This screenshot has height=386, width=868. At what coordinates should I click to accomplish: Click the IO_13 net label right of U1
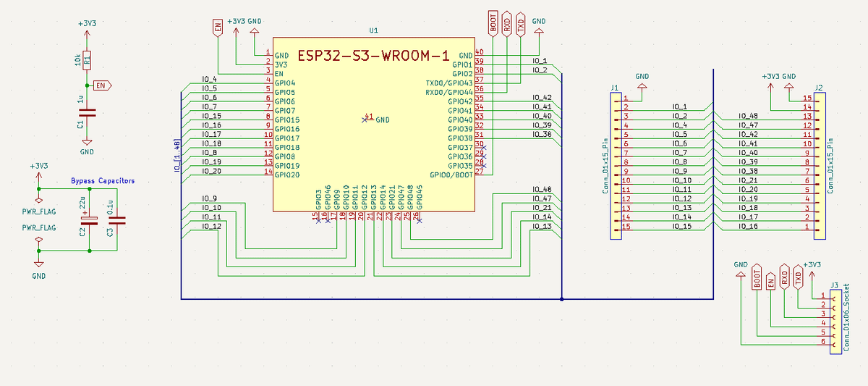(542, 226)
